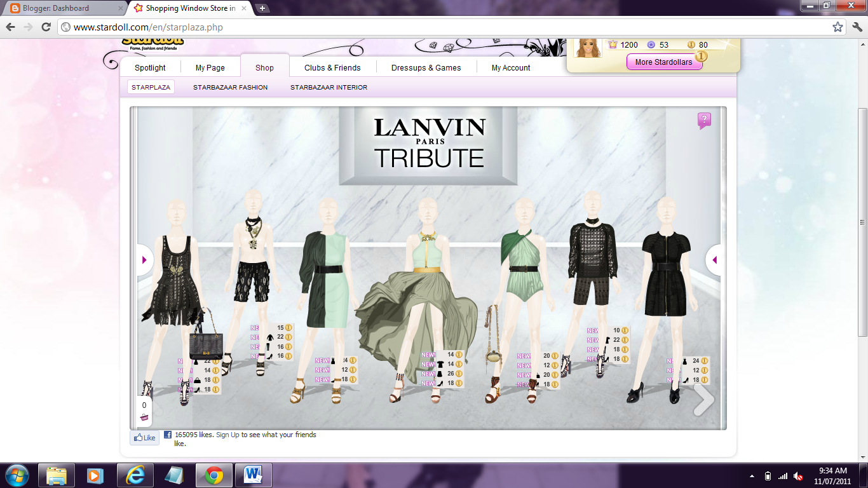Click the Sign Up link under likes
868x488 pixels.
pyautogui.click(x=227, y=435)
